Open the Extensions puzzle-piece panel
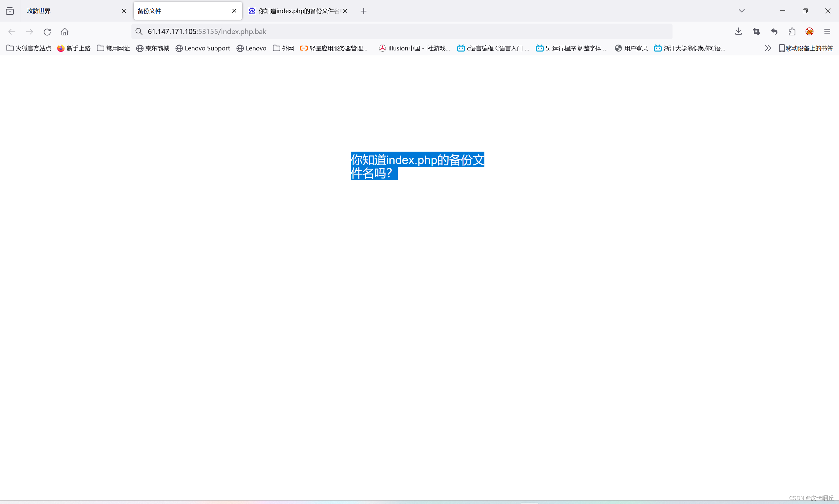 [792, 31]
